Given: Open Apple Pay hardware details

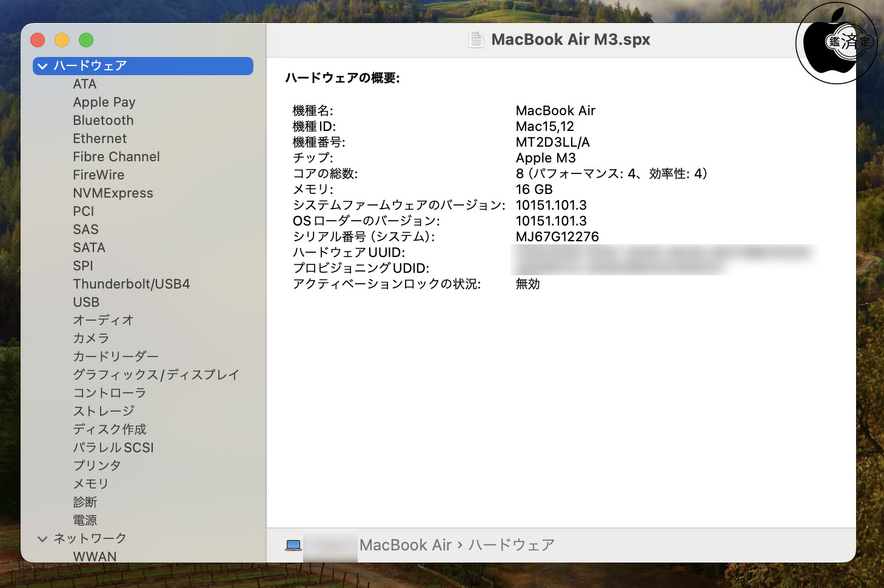Looking at the screenshot, I should (104, 102).
